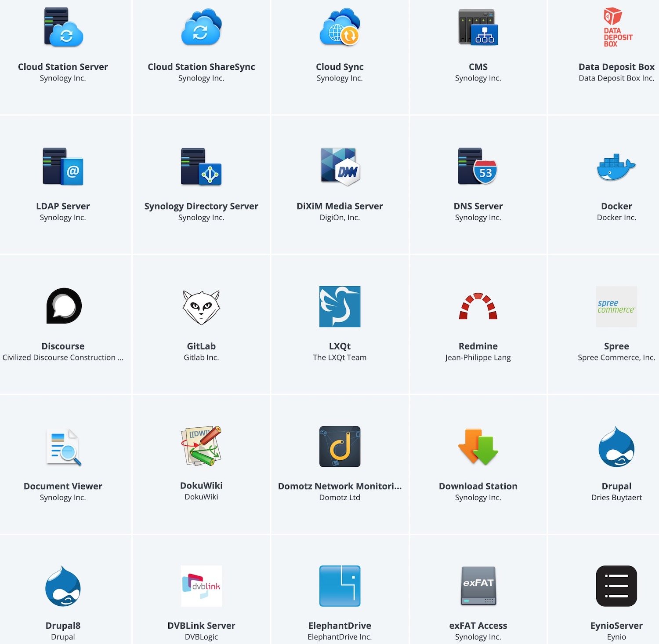Click the Domotz Network Monitori... title
Viewport: 659px width, 644px height.
tap(340, 486)
